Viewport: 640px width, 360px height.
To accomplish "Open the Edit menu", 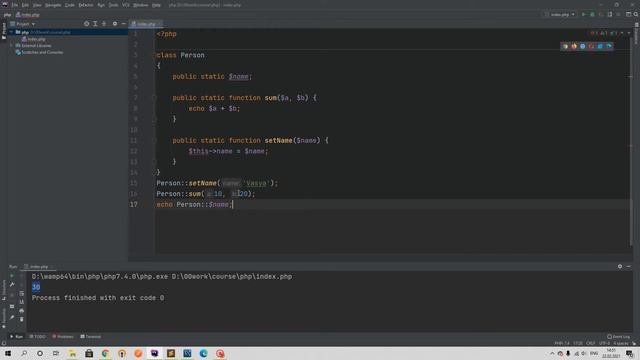I will (x=25, y=5).
